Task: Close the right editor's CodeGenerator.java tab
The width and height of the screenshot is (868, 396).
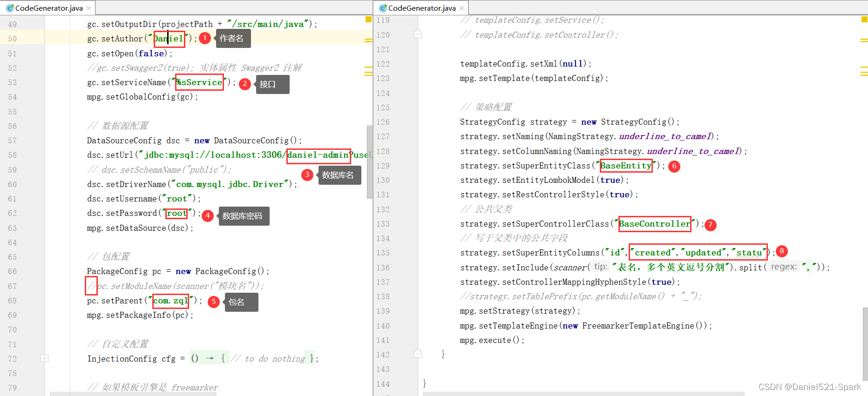Action: click(x=461, y=8)
